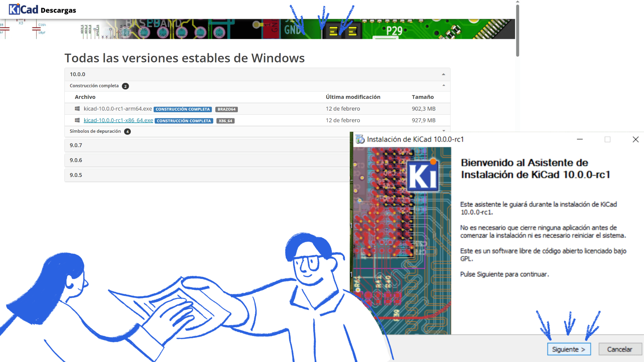
Task: Click the KiCad logo in header
Action: coord(23,9)
